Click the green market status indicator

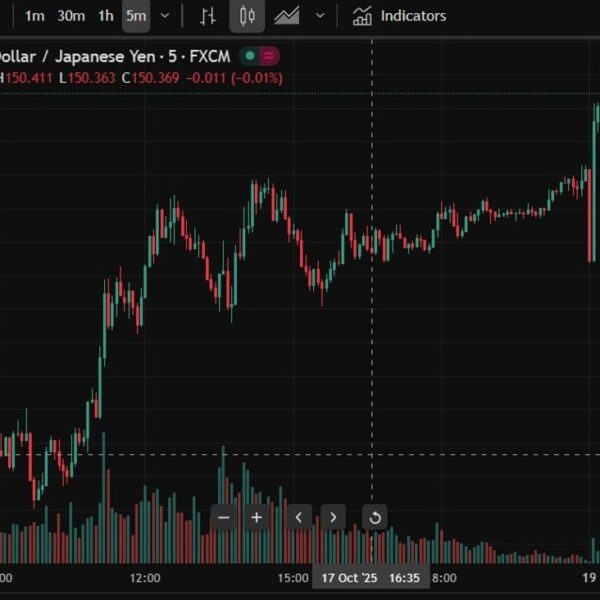250,56
